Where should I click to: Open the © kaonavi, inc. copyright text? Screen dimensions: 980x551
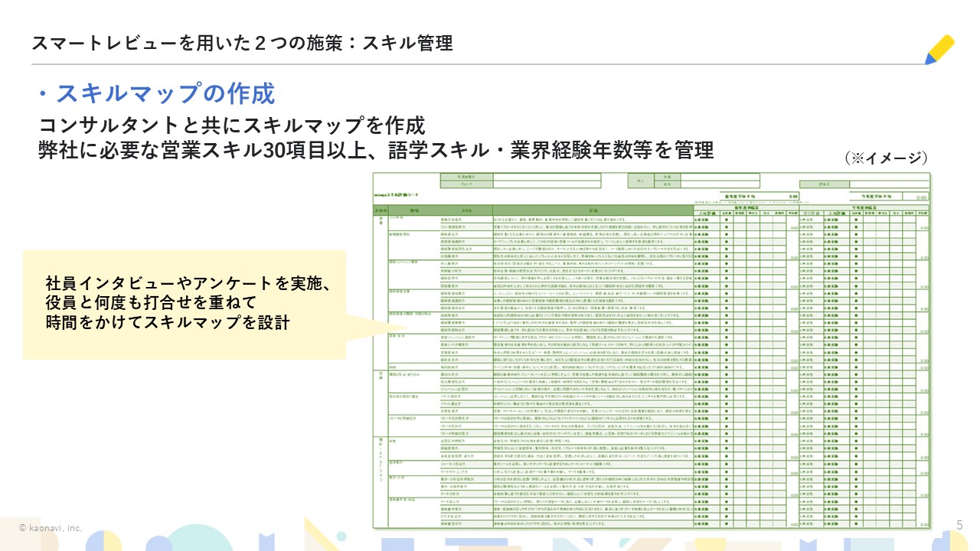[51, 528]
